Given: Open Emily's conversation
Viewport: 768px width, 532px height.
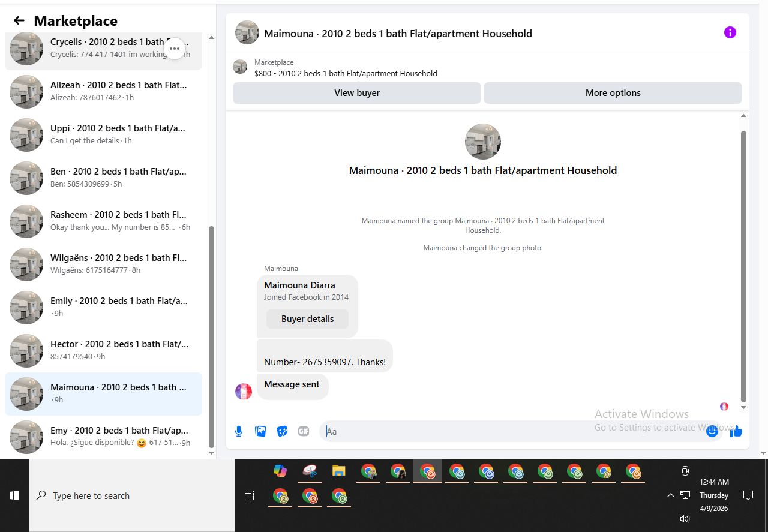Looking at the screenshot, I should (103, 308).
